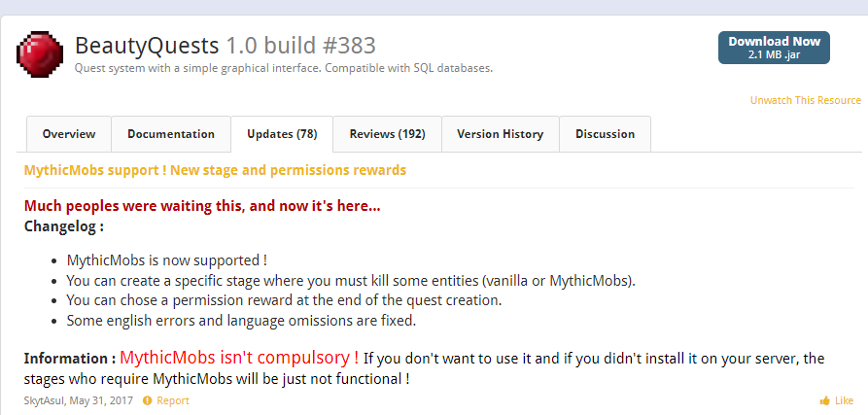Click 'Some english errors and language omissions' bullet
The width and height of the screenshot is (868, 415).
(241, 321)
